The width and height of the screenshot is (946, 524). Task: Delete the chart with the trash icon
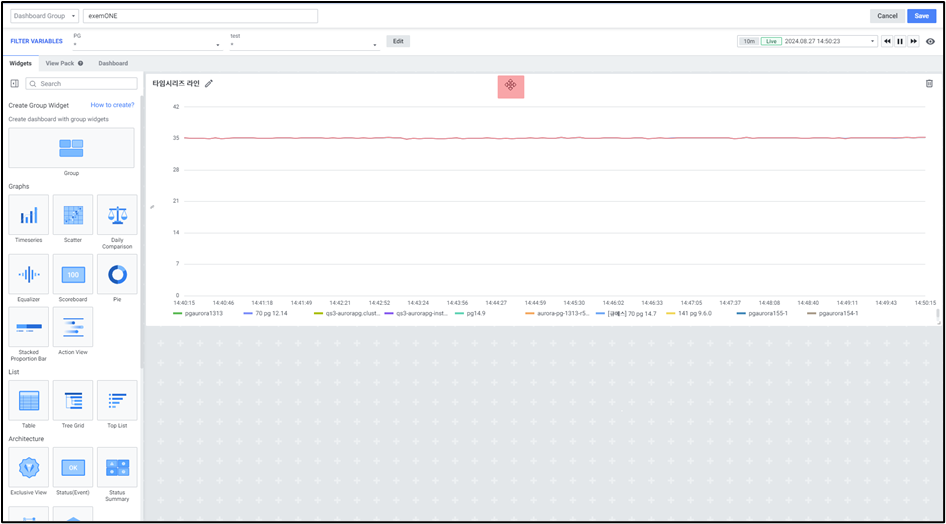929,83
